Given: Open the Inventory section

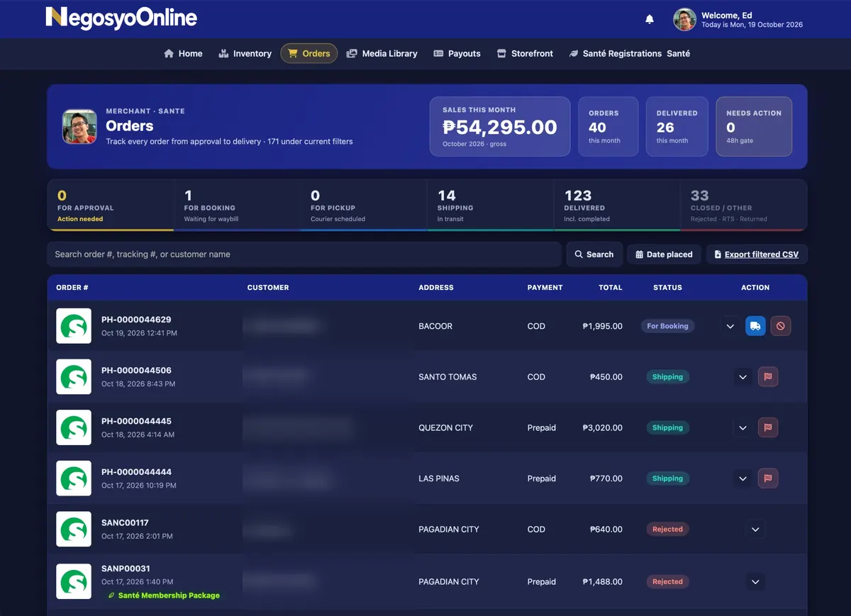Looking at the screenshot, I should (245, 54).
